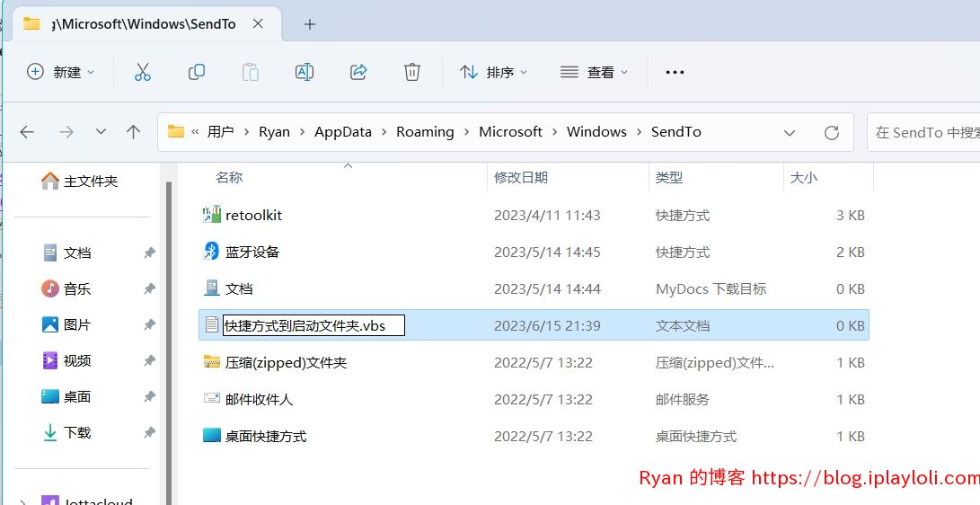Unpin 下载 using its pin icon

pyautogui.click(x=149, y=432)
